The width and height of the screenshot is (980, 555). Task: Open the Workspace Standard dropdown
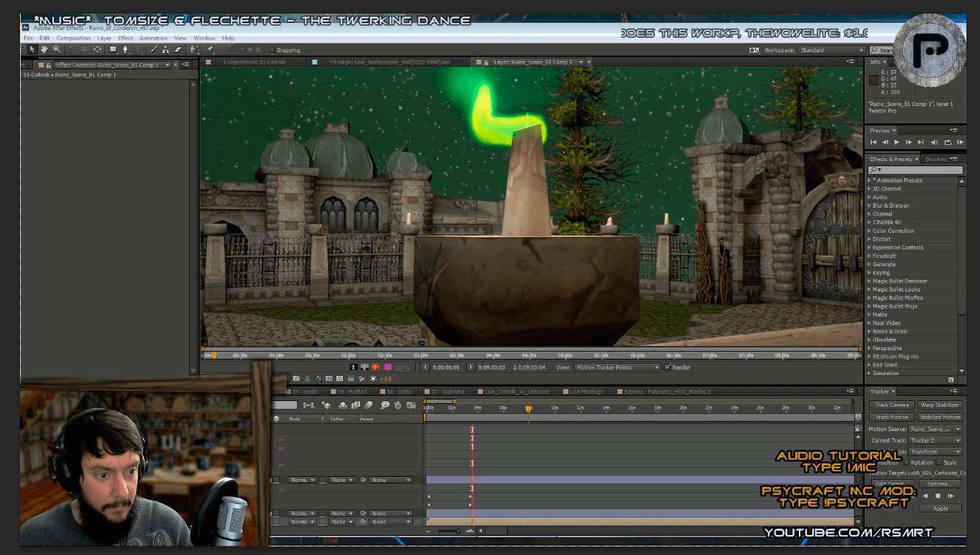point(833,50)
